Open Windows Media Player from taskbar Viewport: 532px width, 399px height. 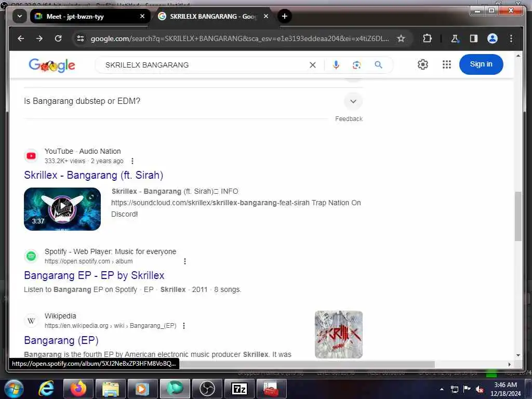[x=142, y=389]
